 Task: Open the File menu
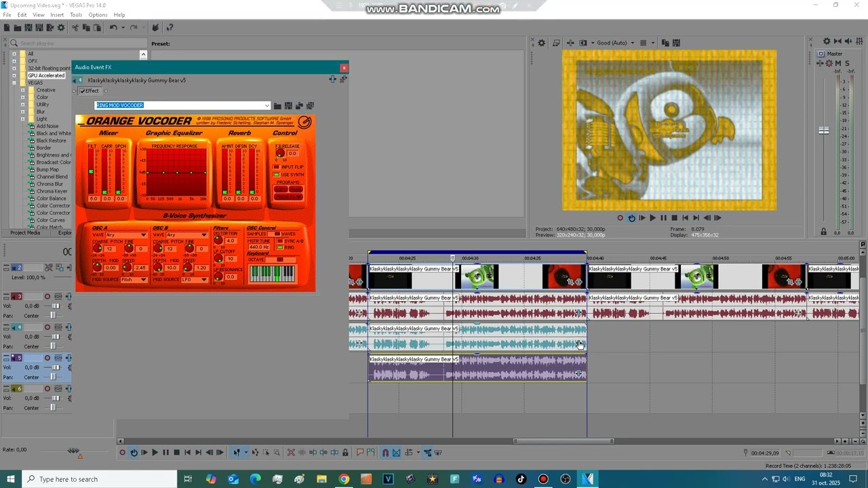click(x=7, y=15)
